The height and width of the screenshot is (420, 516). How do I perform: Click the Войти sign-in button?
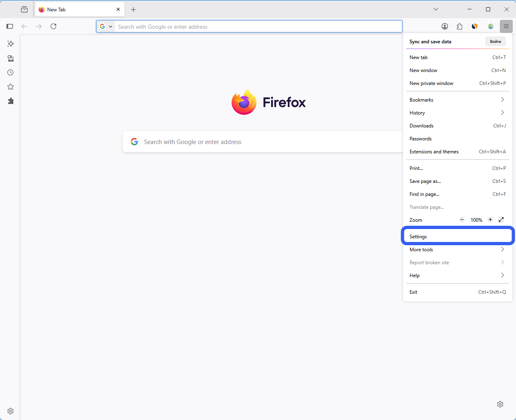click(495, 41)
